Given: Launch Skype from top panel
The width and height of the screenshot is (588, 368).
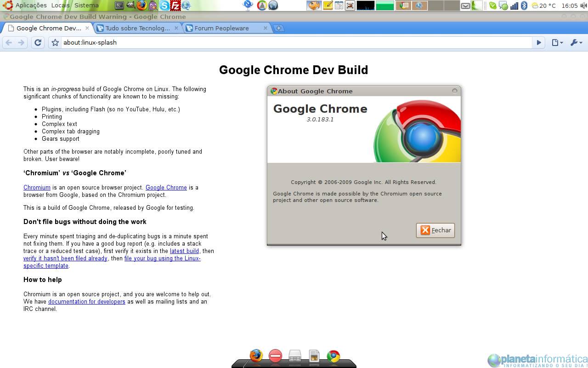Looking at the screenshot, I should 164,6.
